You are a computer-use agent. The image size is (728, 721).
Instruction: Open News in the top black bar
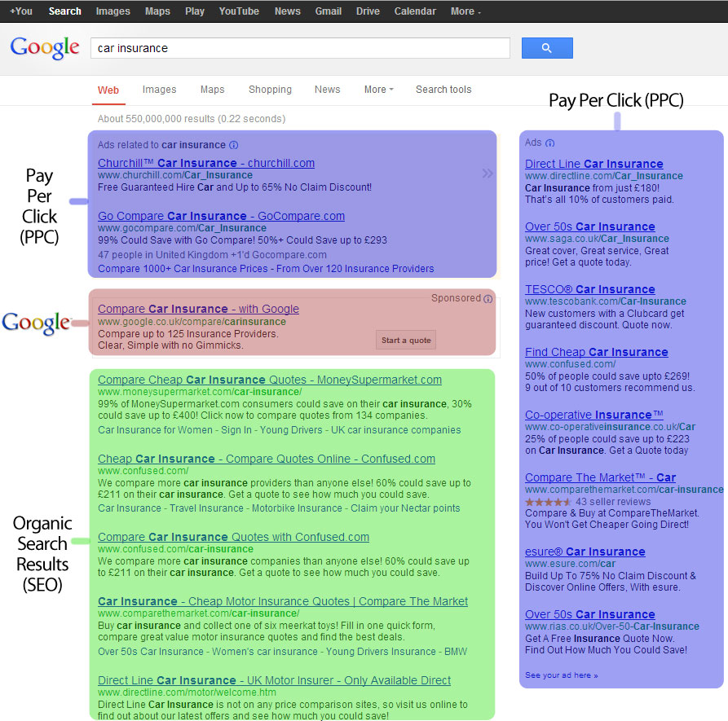coord(288,11)
